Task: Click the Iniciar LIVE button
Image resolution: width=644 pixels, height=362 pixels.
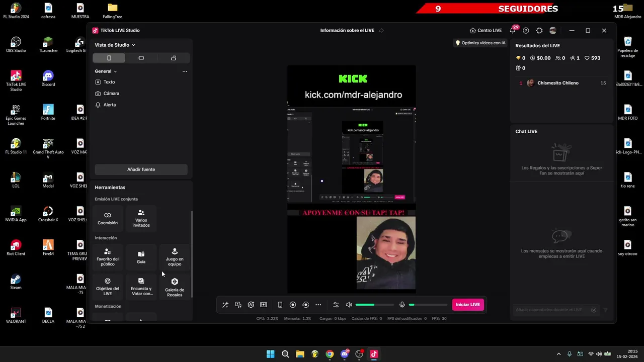Action: [468, 305]
